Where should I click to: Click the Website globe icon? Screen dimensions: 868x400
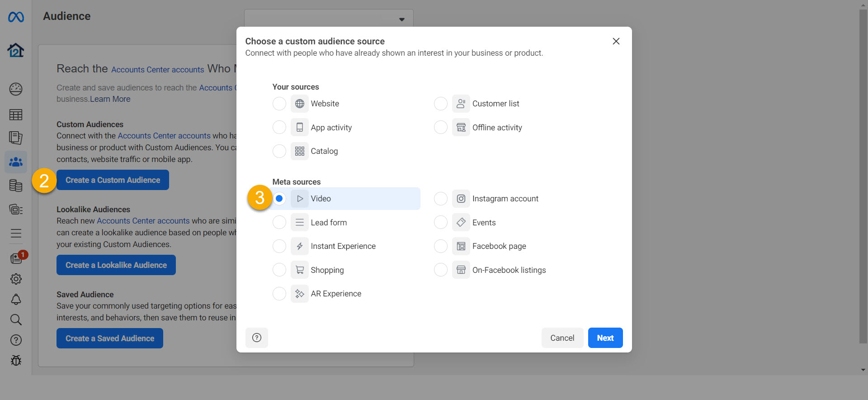(x=300, y=104)
